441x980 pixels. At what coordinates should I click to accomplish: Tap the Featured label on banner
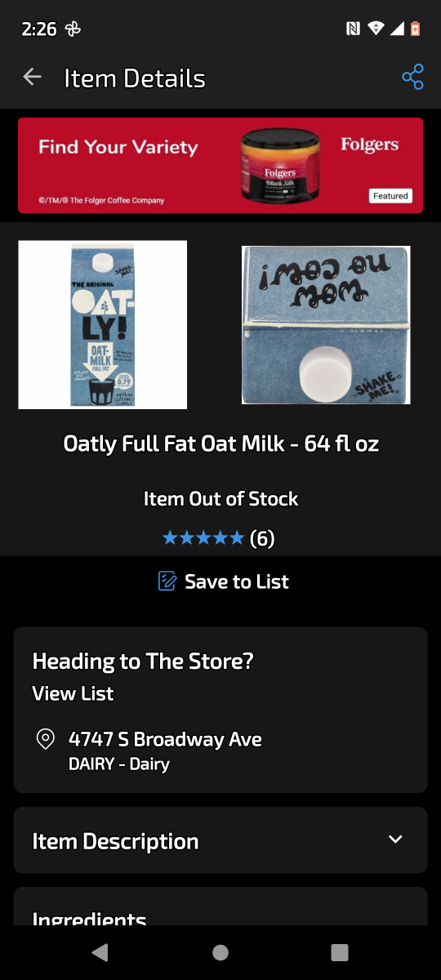(x=390, y=196)
